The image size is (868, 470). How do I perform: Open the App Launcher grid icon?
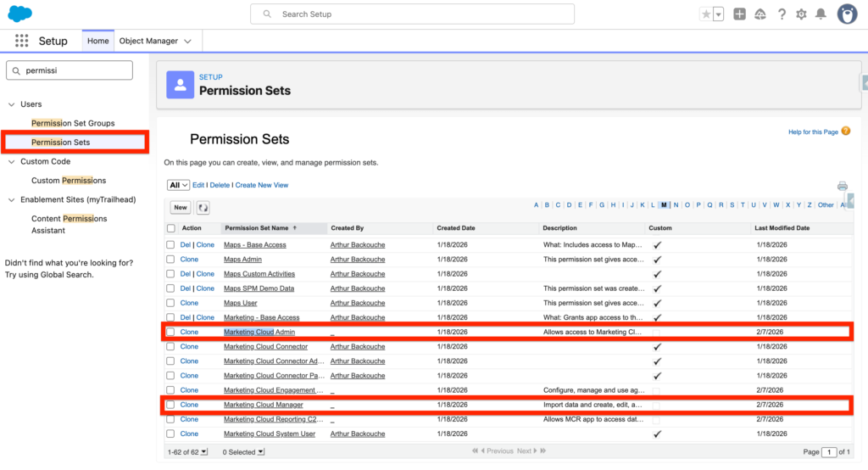pos(22,41)
